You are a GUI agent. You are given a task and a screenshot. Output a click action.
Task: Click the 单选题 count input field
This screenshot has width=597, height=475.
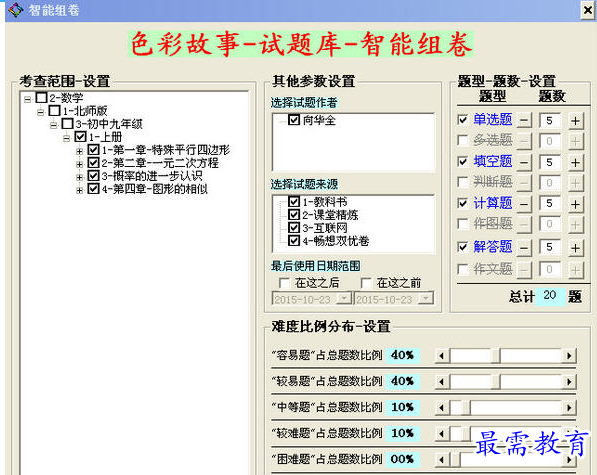550,121
